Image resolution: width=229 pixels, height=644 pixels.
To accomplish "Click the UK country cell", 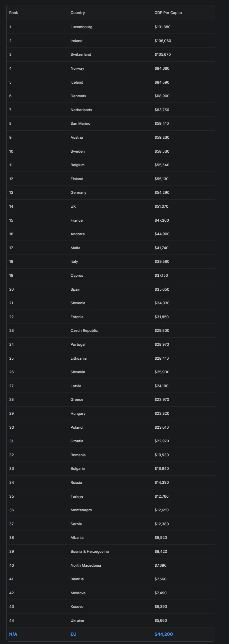I will 73,206.
